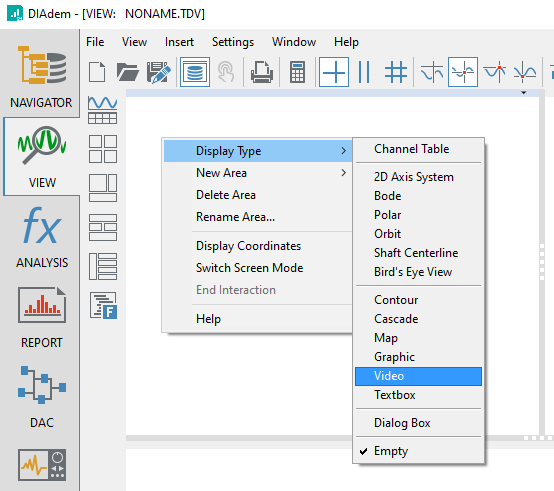Select the frame cursor grid icon

(396, 72)
